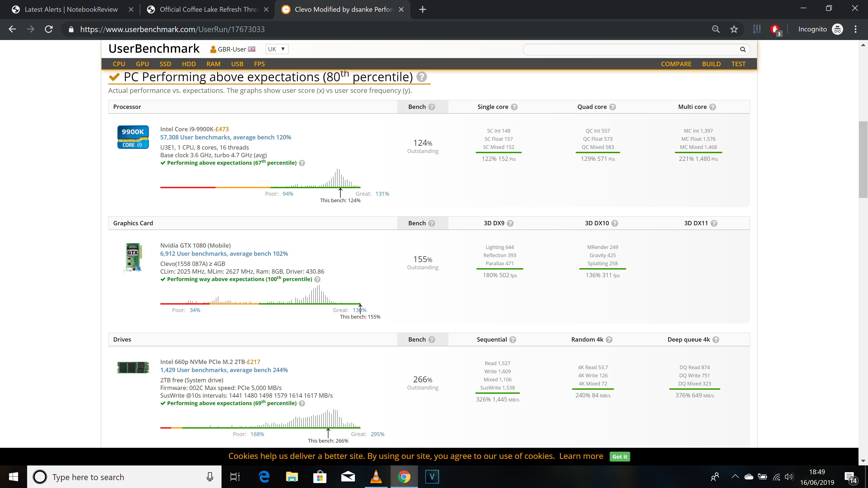Image resolution: width=868 pixels, height=488 pixels.
Task: Open the BUILD menu item
Action: 711,64
